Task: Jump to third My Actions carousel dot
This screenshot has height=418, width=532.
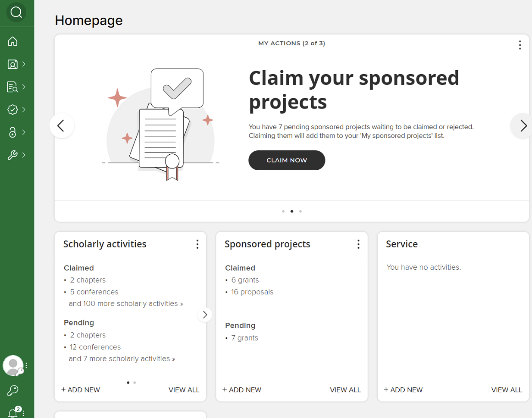Action: 300,212
